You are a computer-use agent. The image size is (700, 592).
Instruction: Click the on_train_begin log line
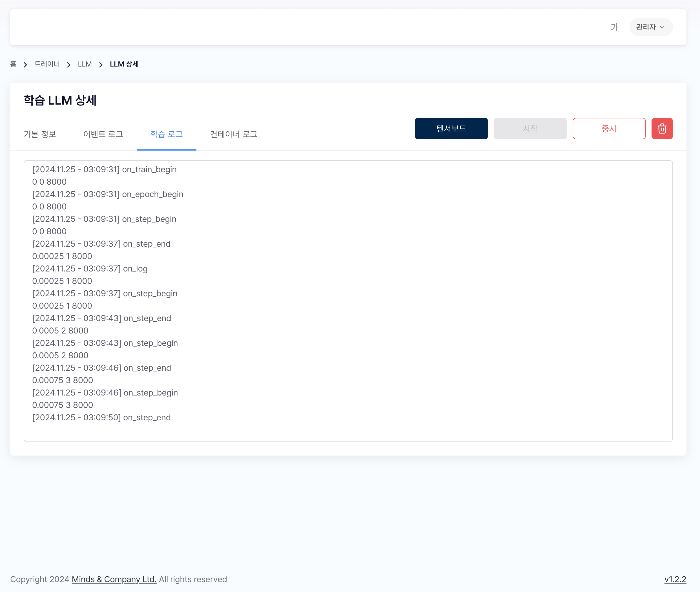104,169
